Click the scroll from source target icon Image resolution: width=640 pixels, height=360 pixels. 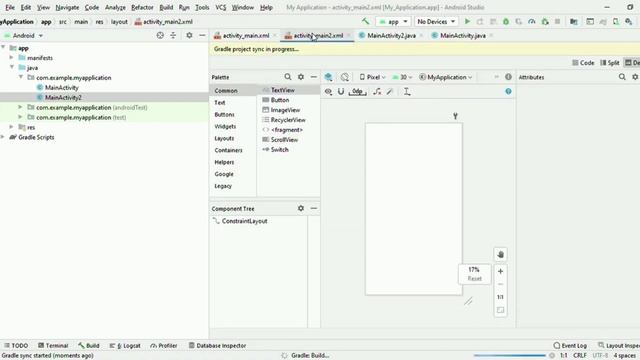click(160, 36)
